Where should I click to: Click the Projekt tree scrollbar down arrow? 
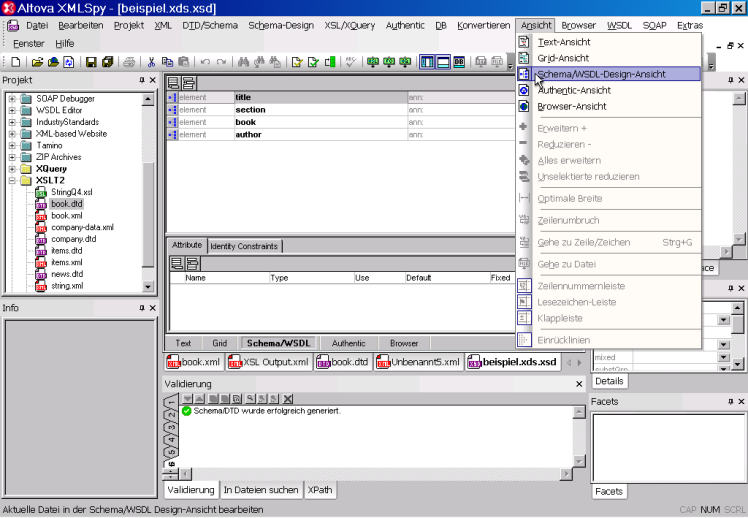coord(148,287)
